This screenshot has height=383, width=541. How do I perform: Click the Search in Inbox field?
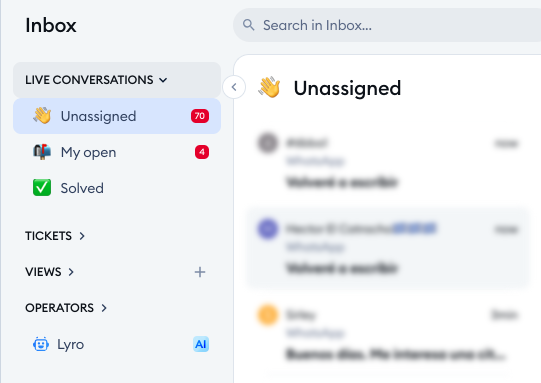(x=387, y=25)
